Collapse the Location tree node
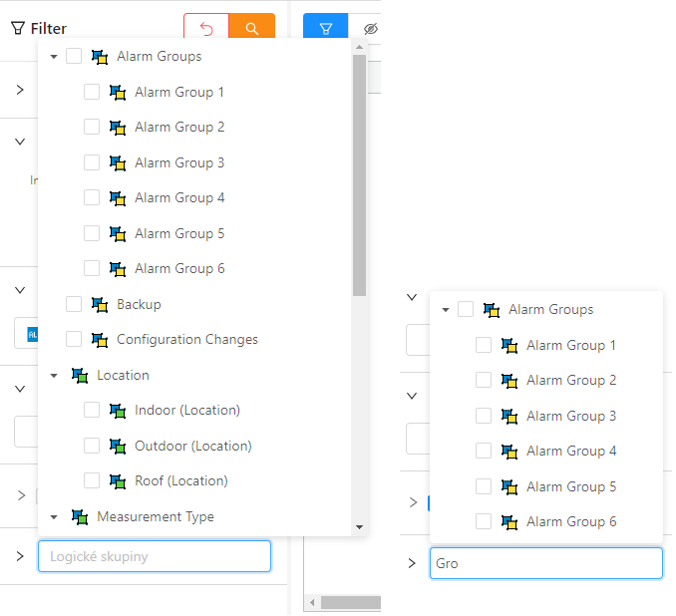Image resolution: width=676 pixels, height=616 pixels. pyautogui.click(x=54, y=377)
